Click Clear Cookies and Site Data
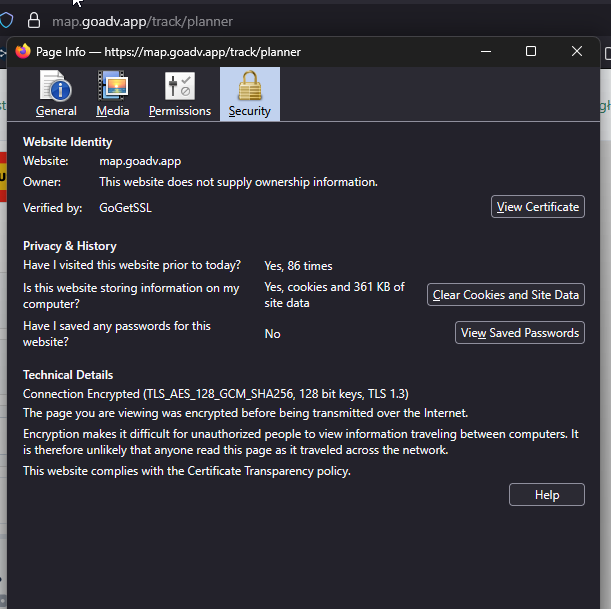This screenshot has height=609, width=611. (506, 295)
